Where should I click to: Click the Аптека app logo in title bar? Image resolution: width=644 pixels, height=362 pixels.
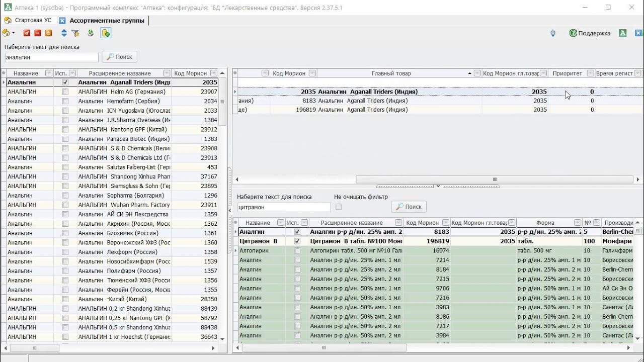pyautogui.click(x=8, y=7)
